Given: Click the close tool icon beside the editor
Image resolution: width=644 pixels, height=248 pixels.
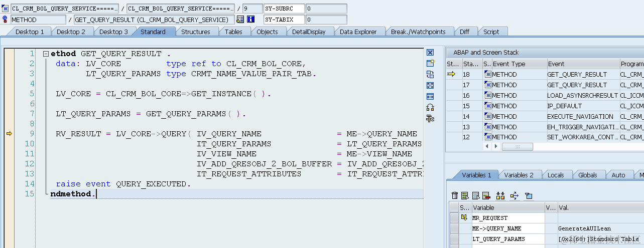Looking at the screenshot, I should [430, 52].
